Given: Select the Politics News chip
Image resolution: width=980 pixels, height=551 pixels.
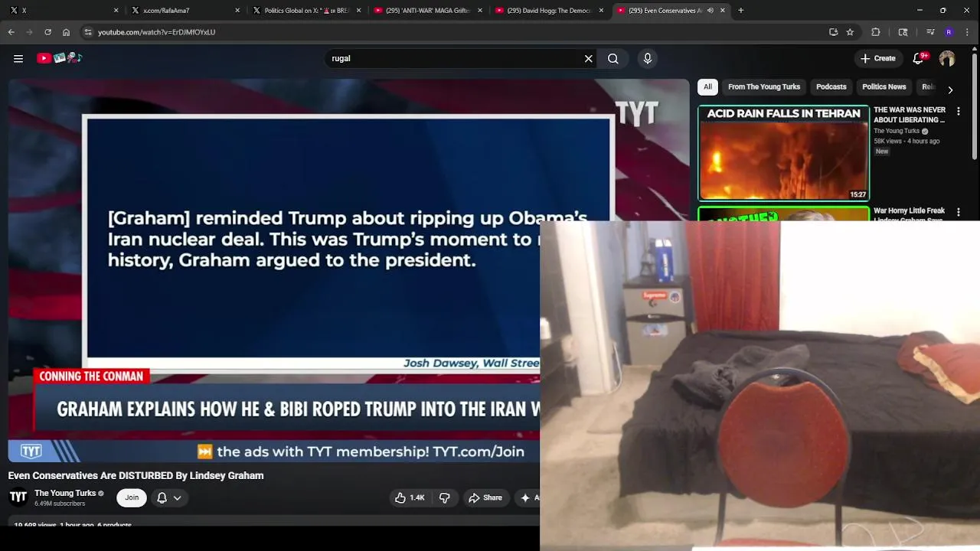Looking at the screenshot, I should (884, 87).
